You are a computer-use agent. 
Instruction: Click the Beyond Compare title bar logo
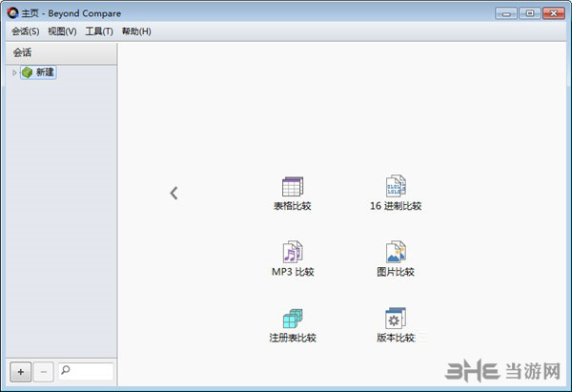(12, 13)
